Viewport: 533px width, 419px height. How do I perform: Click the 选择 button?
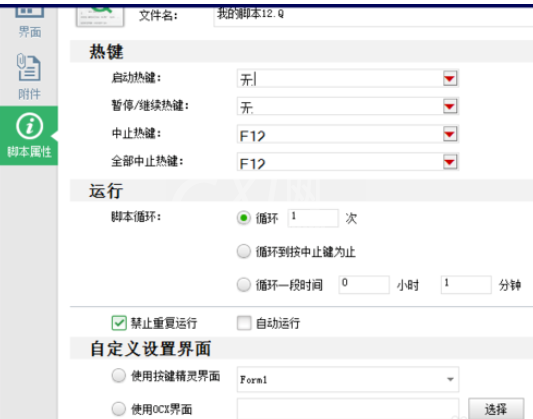496,409
